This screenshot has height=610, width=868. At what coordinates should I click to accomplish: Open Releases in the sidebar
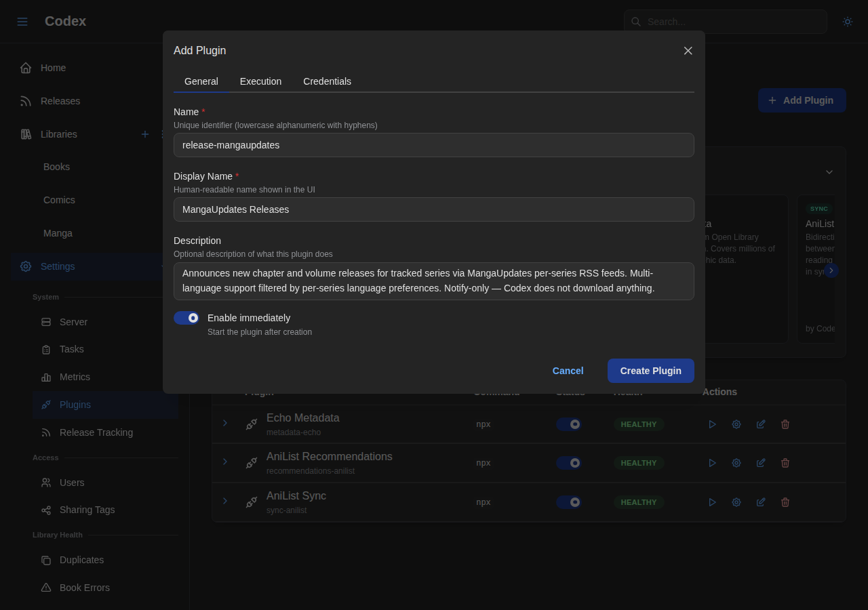tap(95, 101)
